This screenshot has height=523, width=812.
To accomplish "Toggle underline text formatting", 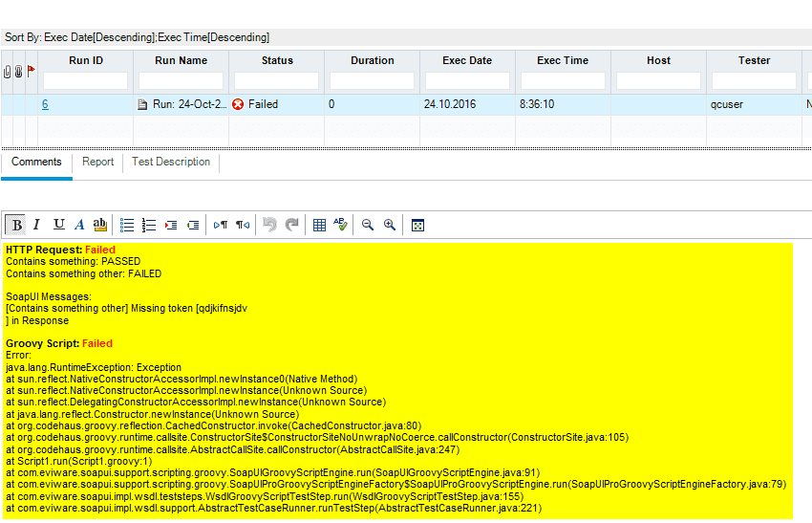I will [x=59, y=225].
